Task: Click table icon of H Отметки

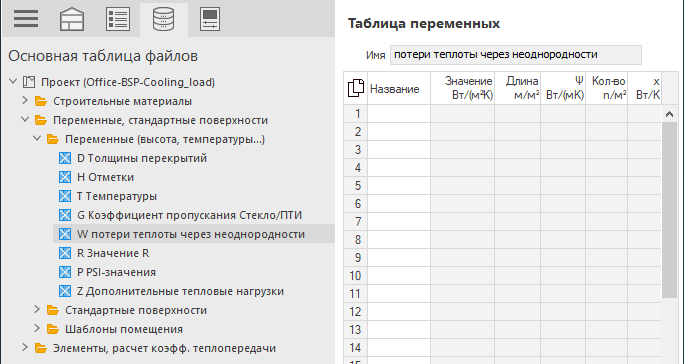Action: (x=65, y=177)
